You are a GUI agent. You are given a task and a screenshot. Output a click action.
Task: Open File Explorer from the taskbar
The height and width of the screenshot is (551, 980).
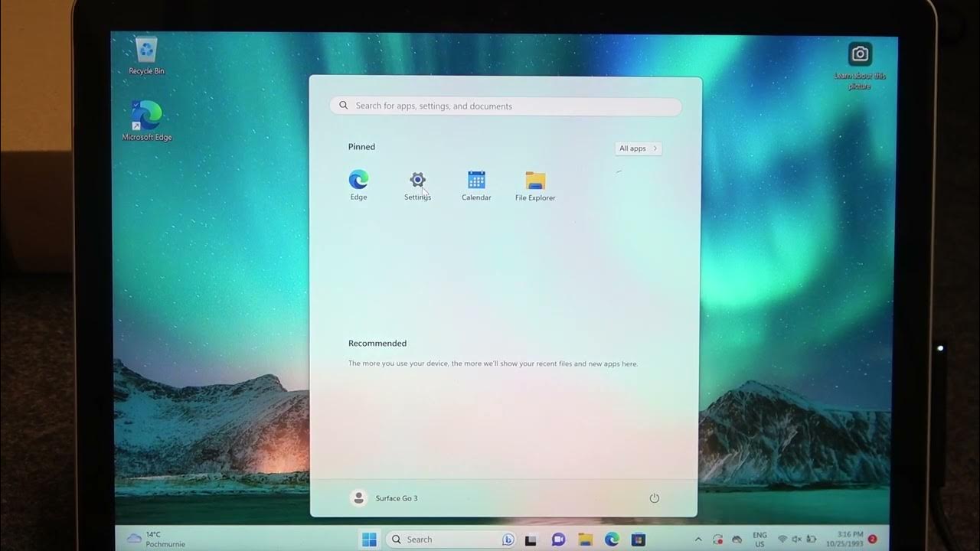(x=585, y=540)
